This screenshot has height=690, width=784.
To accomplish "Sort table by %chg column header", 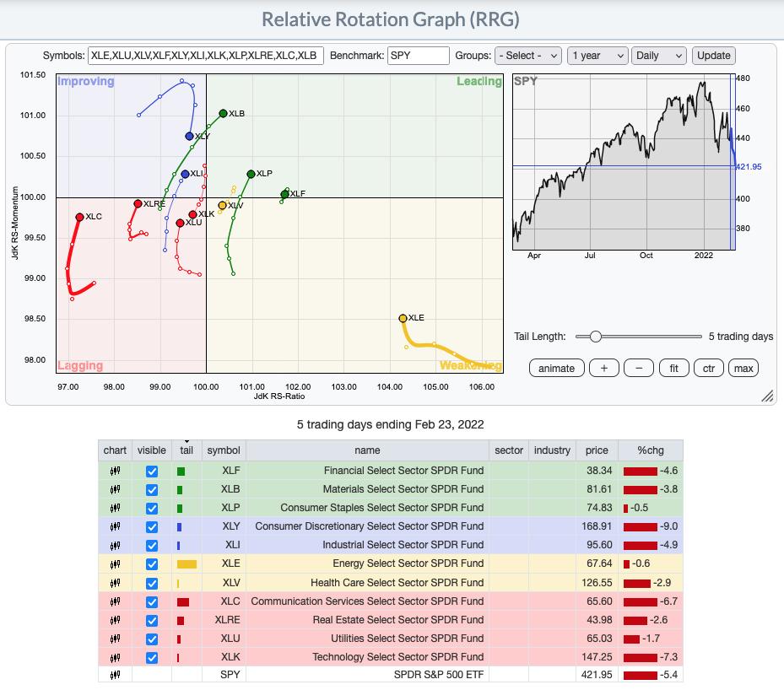I will tap(651, 450).
